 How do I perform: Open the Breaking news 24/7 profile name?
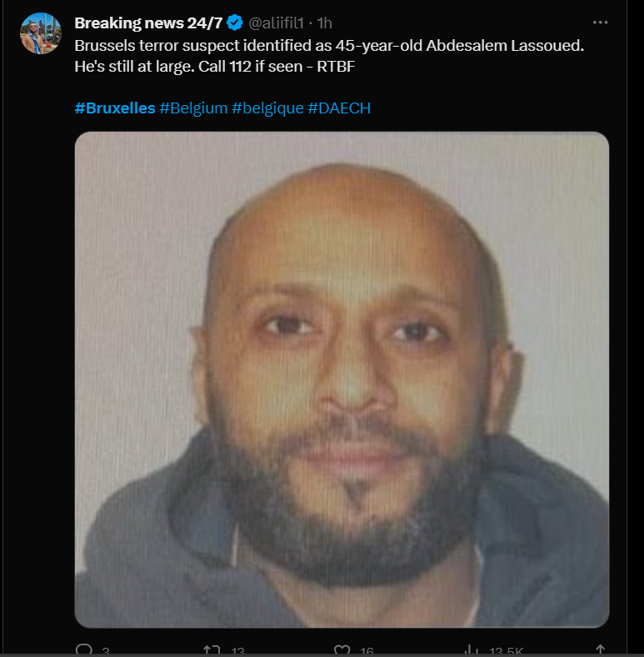[x=148, y=23]
